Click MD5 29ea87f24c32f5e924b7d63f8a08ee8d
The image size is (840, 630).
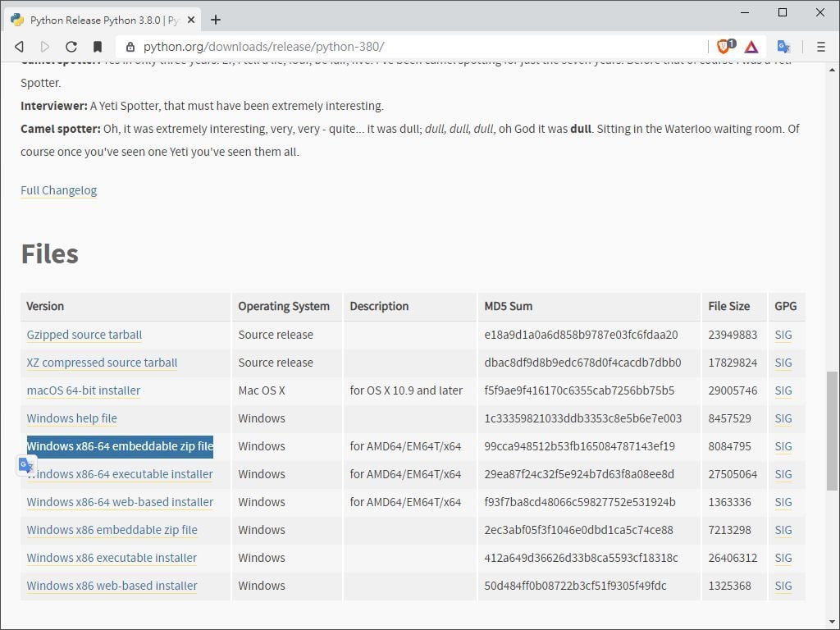[x=579, y=474]
